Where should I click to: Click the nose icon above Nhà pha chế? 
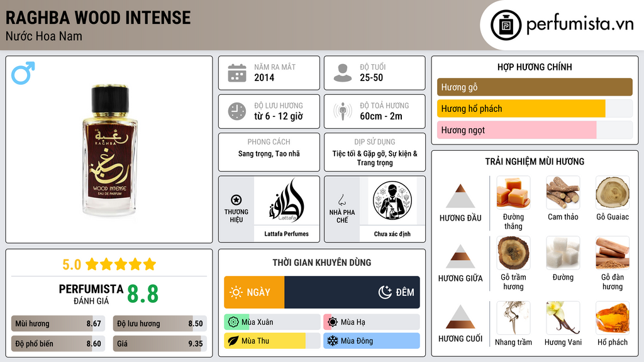click(x=341, y=200)
